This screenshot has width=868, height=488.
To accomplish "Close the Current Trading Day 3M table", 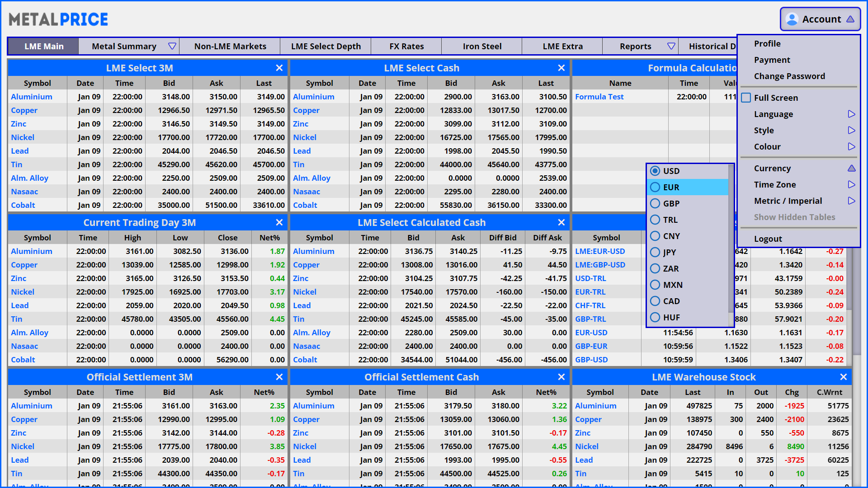I will click(279, 222).
